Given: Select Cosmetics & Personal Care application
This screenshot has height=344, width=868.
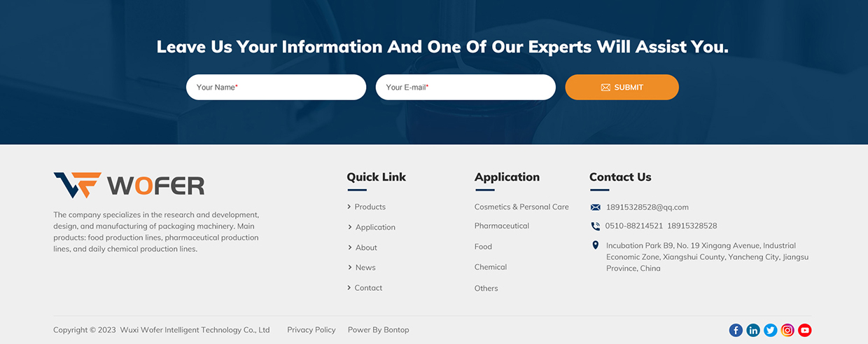Looking at the screenshot, I should tap(521, 207).
